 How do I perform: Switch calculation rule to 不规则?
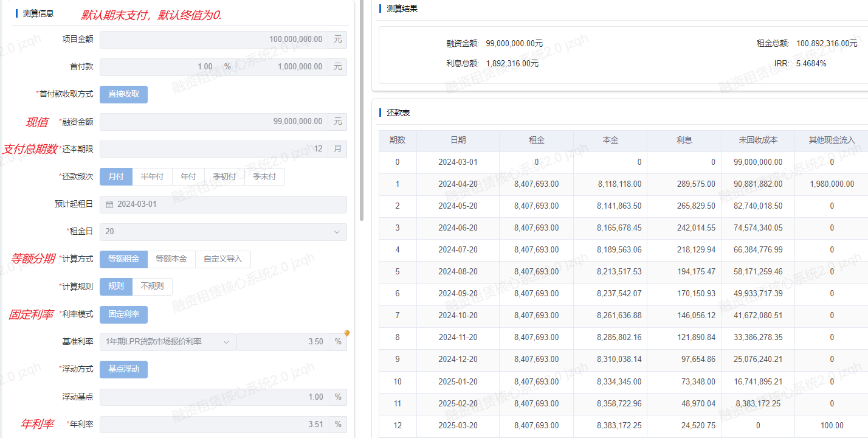(153, 287)
